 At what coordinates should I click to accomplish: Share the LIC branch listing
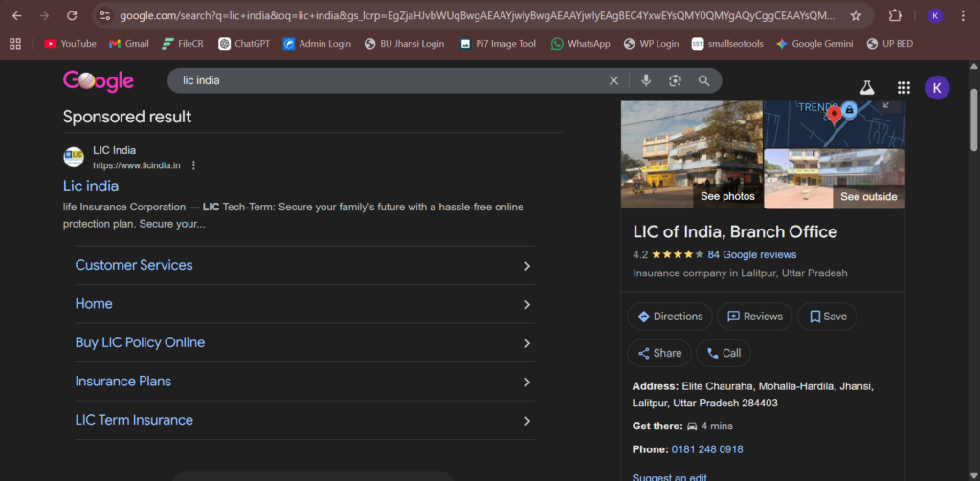pyautogui.click(x=659, y=353)
